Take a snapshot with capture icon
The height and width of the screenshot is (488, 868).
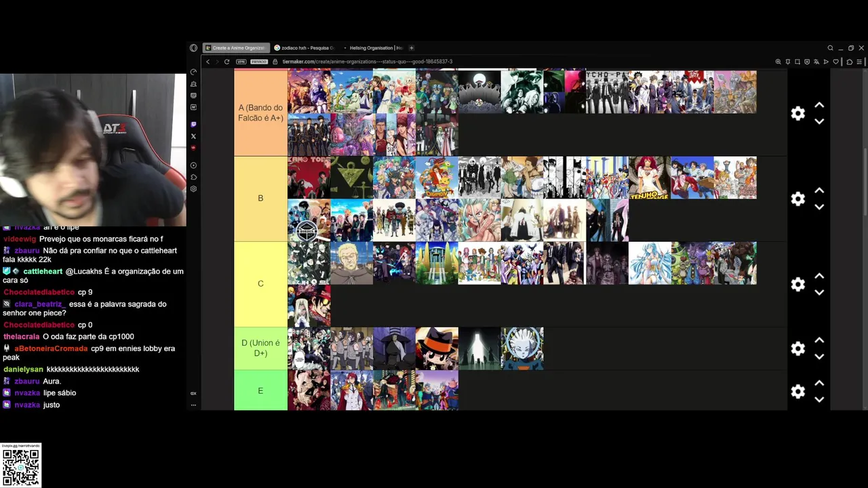797,62
